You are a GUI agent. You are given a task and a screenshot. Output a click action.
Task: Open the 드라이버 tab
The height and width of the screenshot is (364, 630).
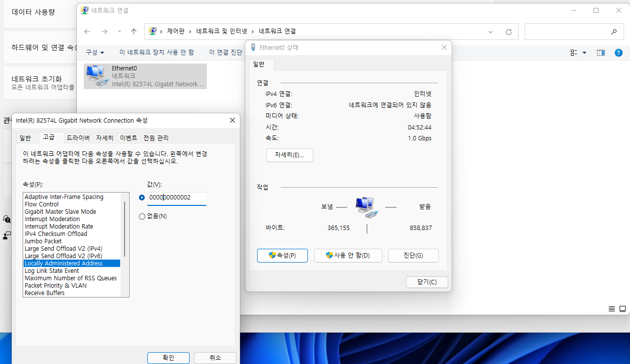(78, 138)
